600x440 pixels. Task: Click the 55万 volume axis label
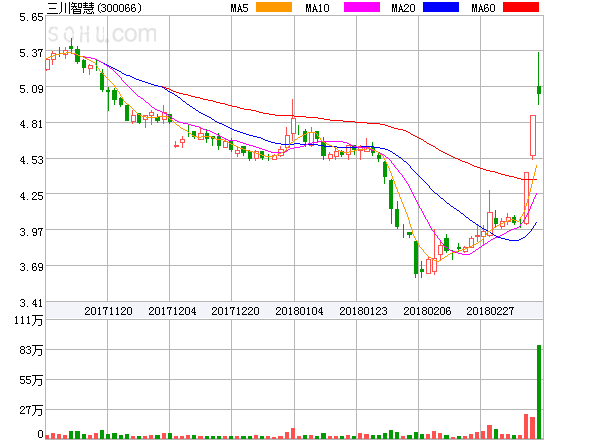point(31,380)
